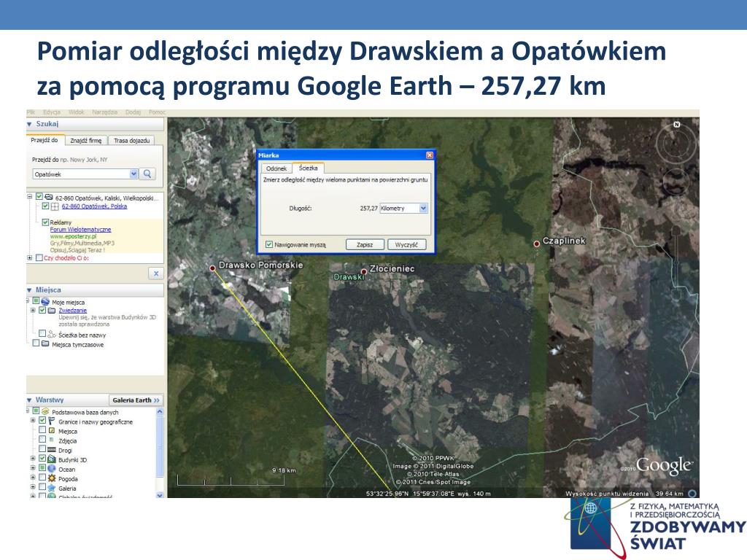Click the grid icon beside 62-860 Opatówek, Polska
The height and width of the screenshot is (560, 747).
(x=55, y=206)
